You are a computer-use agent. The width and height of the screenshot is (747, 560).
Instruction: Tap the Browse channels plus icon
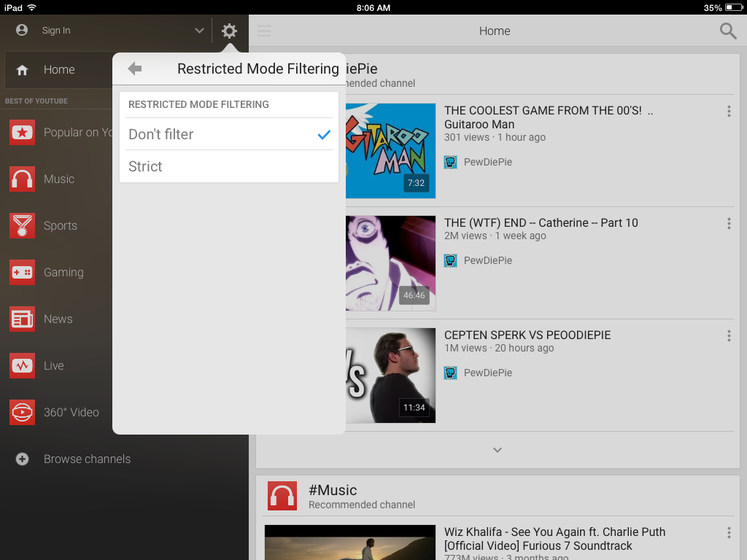22,459
